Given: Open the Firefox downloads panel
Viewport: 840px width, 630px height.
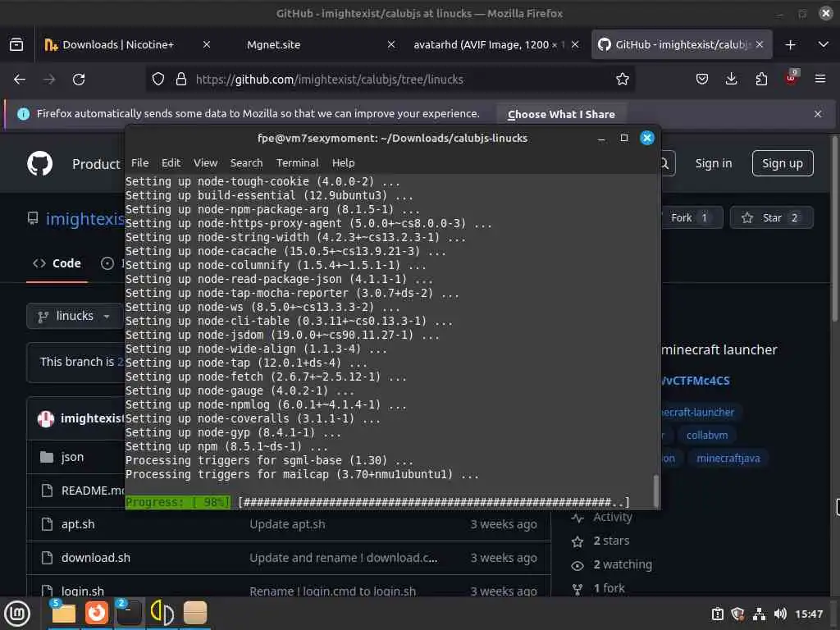Looking at the screenshot, I should [x=731, y=80].
